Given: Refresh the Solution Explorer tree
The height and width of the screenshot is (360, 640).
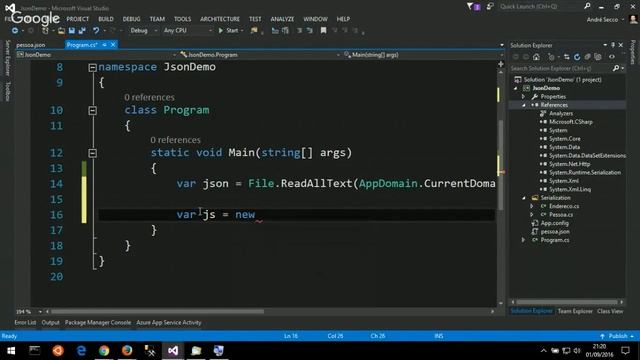Looking at the screenshot, I should point(577,57).
